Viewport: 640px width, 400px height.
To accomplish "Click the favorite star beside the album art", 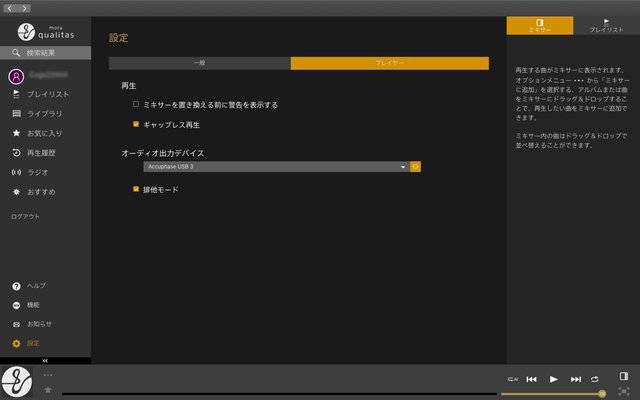I will pyautogui.click(x=47, y=390).
